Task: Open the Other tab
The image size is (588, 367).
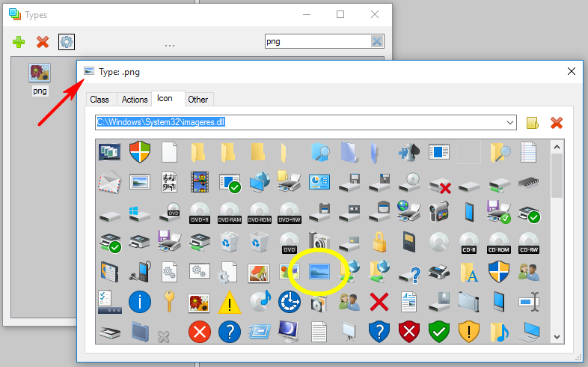Action: (198, 100)
